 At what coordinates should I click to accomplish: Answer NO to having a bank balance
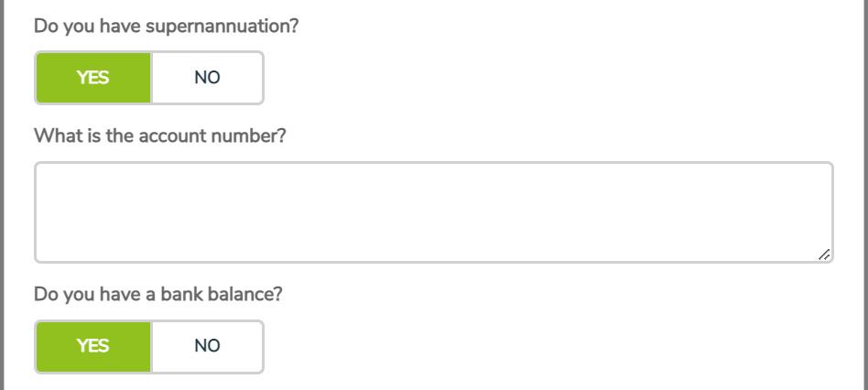(208, 346)
